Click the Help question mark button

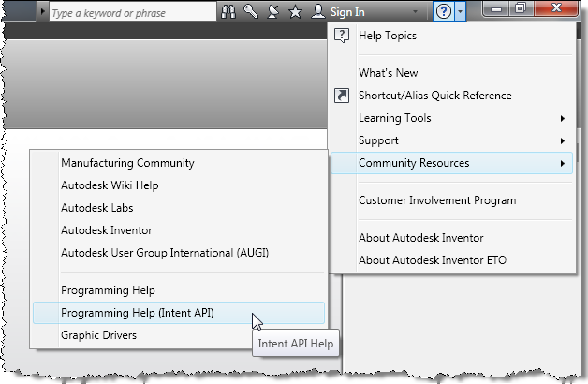[x=444, y=13]
